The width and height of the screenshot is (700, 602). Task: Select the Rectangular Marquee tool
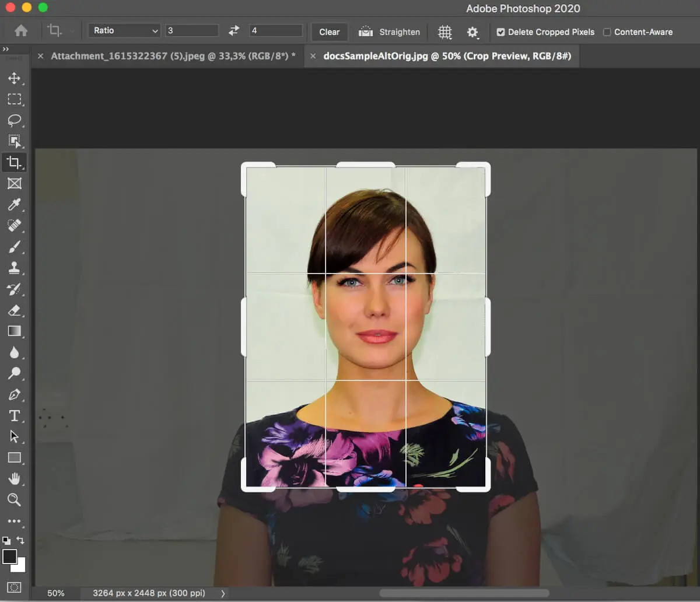(14, 99)
